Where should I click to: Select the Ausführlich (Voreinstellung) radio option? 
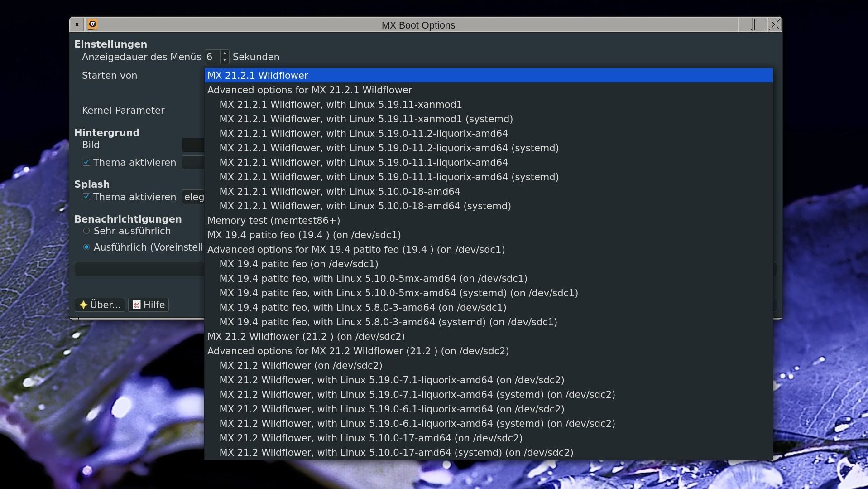click(x=86, y=247)
